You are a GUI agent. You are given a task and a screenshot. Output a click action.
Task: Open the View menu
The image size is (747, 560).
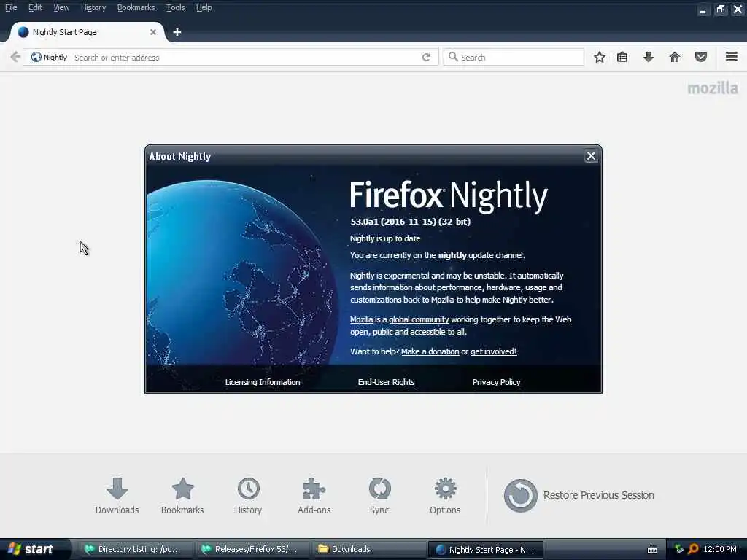61,7
